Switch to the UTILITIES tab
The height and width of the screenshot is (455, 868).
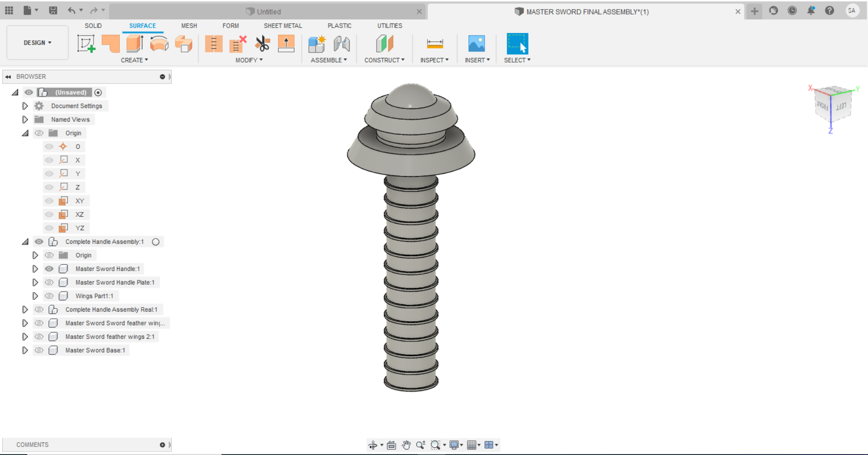click(x=390, y=26)
